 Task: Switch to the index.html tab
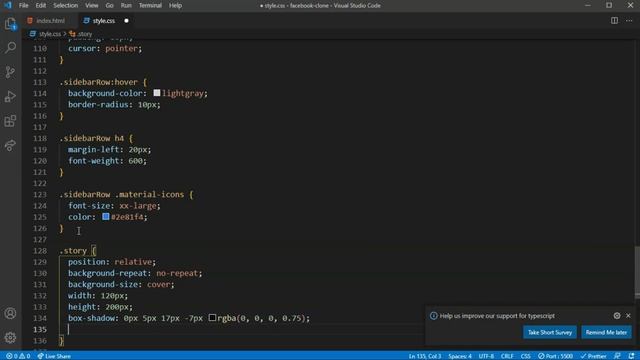[x=49, y=20]
